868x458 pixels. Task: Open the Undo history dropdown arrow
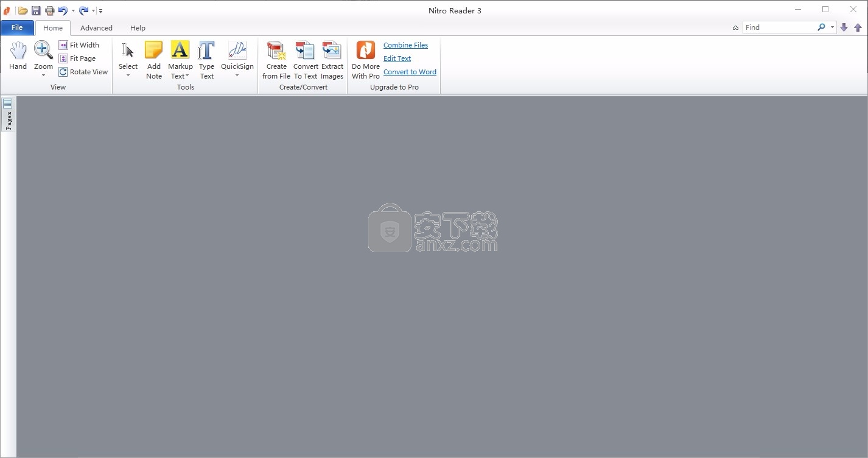[x=73, y=11]
